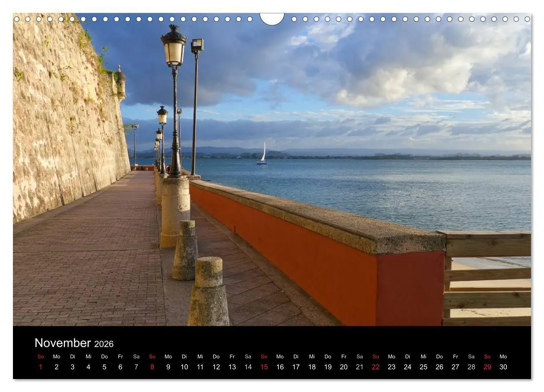Screen dimensions: 544x392
Task: Select the final date 30
Action: coord(503,367)
